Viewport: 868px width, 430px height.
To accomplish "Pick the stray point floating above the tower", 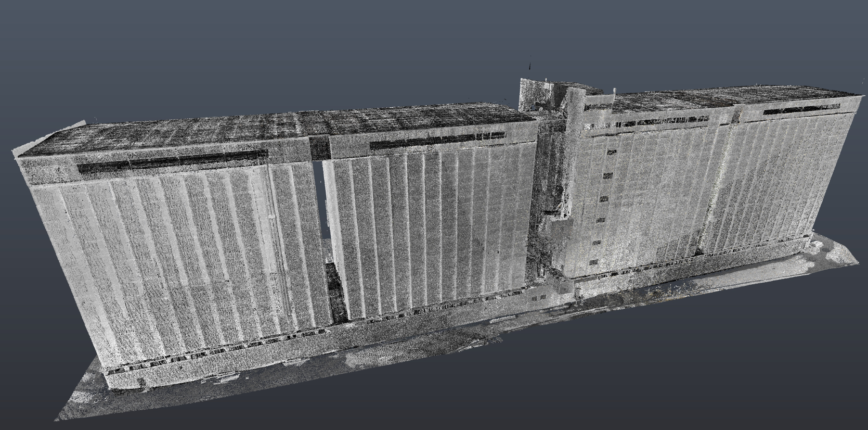I will pos(530,65).
